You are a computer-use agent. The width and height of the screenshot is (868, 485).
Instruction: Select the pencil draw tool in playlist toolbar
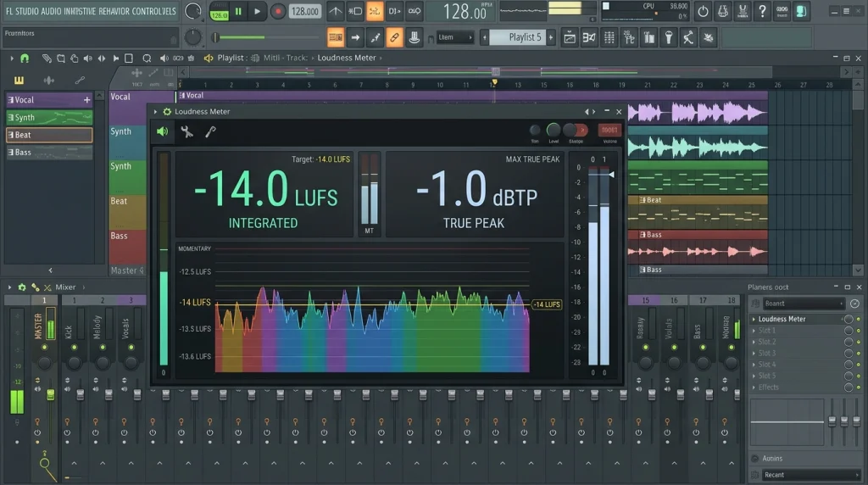tap(47, 58)
